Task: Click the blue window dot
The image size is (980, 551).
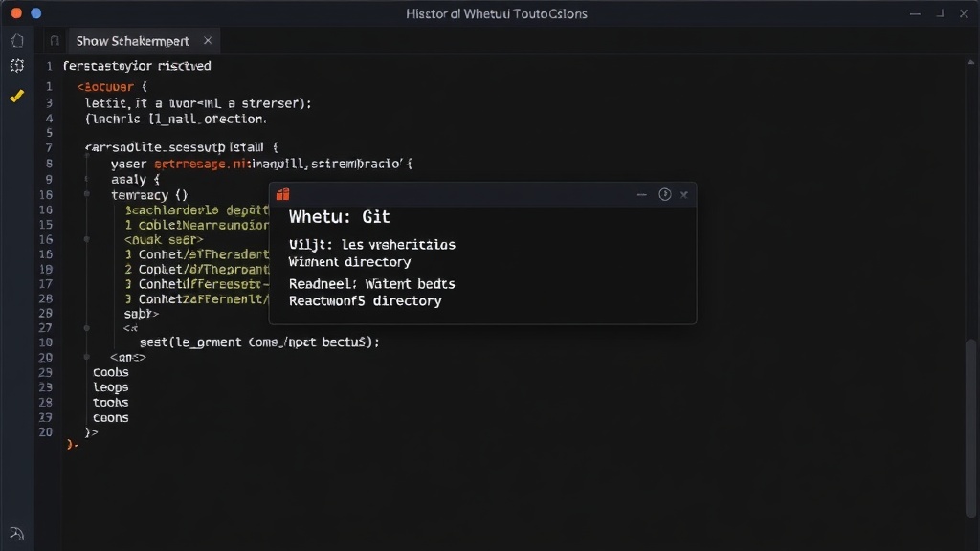Action: coord(35,13)
